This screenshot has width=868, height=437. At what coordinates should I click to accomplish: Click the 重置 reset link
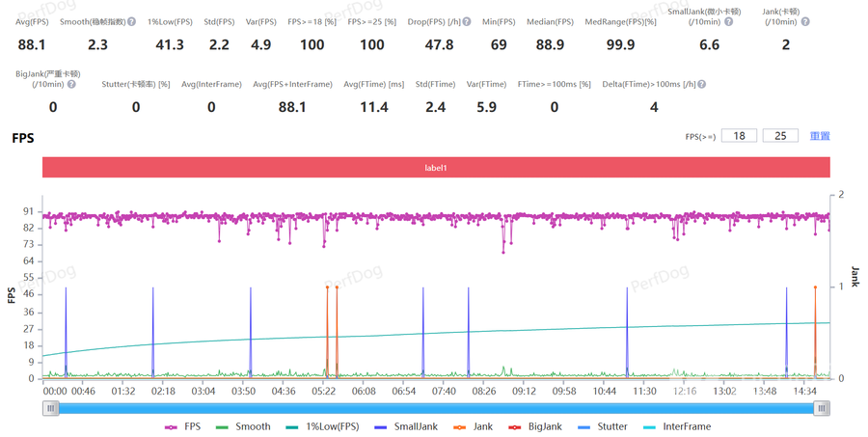(820, 136)
